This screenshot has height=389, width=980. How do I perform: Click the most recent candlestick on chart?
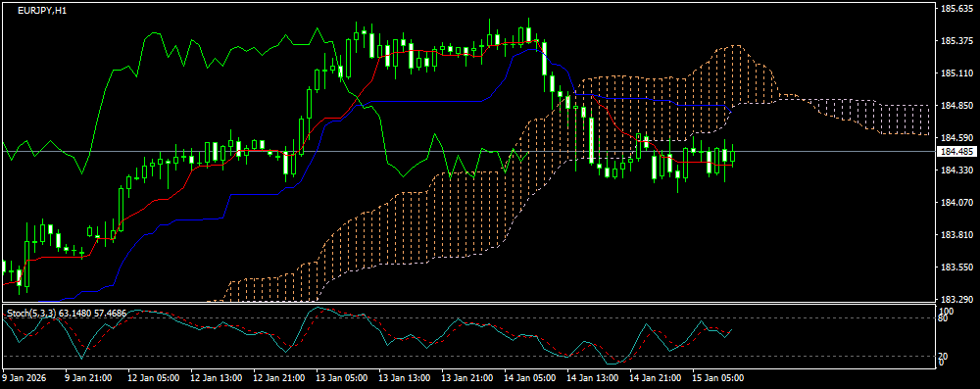732,155
